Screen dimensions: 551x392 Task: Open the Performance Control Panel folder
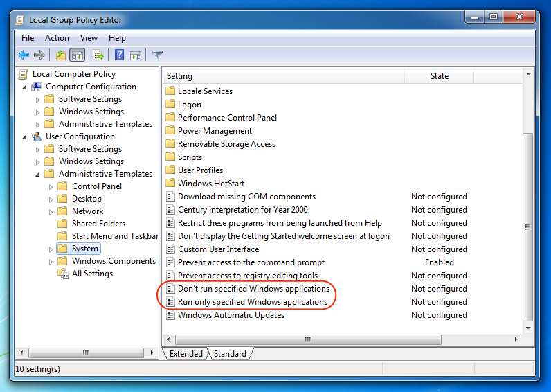[x=227, y=118]
